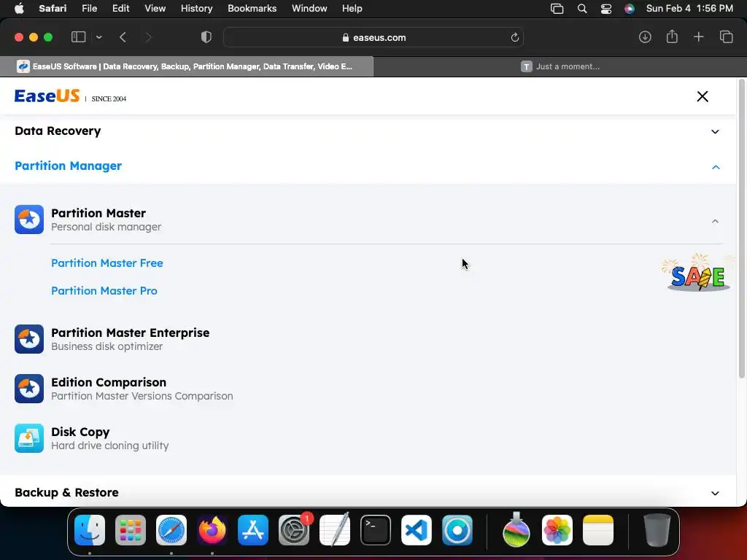Toggle the Safari sidebar button
747x560 pixels.
(78, 37)
